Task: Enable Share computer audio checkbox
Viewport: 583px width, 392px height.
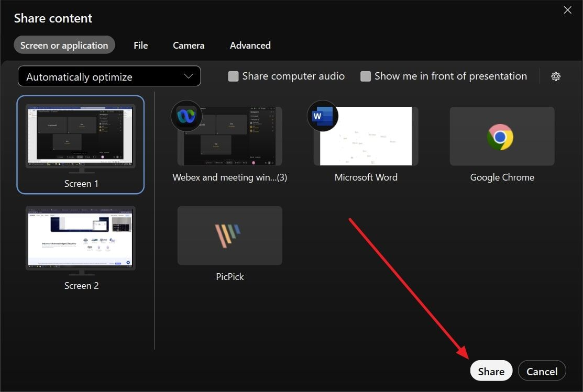Action: [x=233, y=76]
